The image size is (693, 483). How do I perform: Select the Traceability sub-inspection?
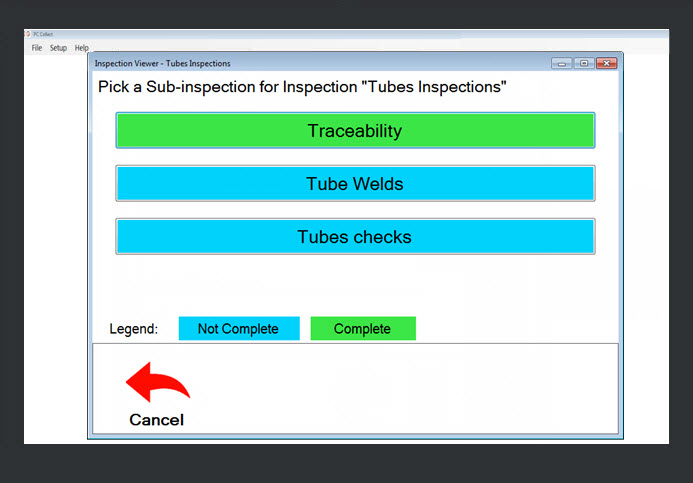[x=355, y=131]
